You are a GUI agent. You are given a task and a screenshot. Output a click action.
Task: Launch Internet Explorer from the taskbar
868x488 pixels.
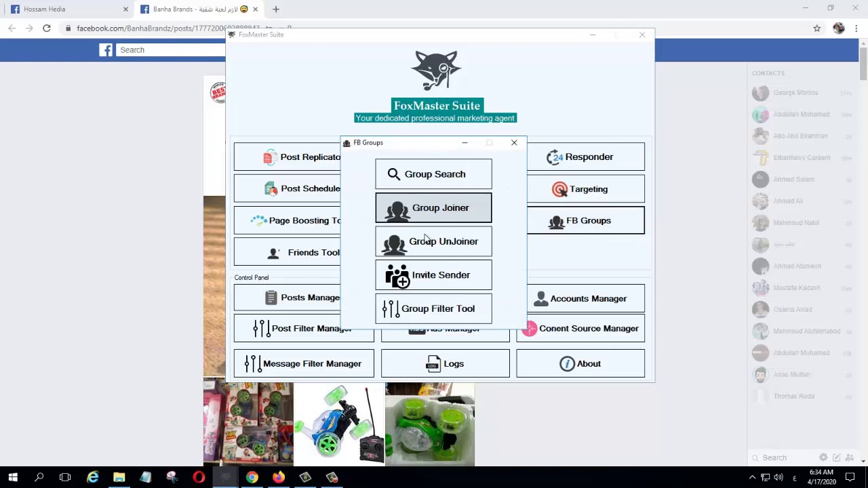coord(93,478)
